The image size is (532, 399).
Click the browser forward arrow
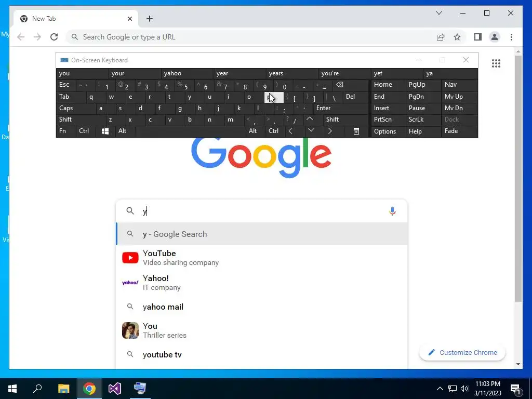click(x=37, y=37)
